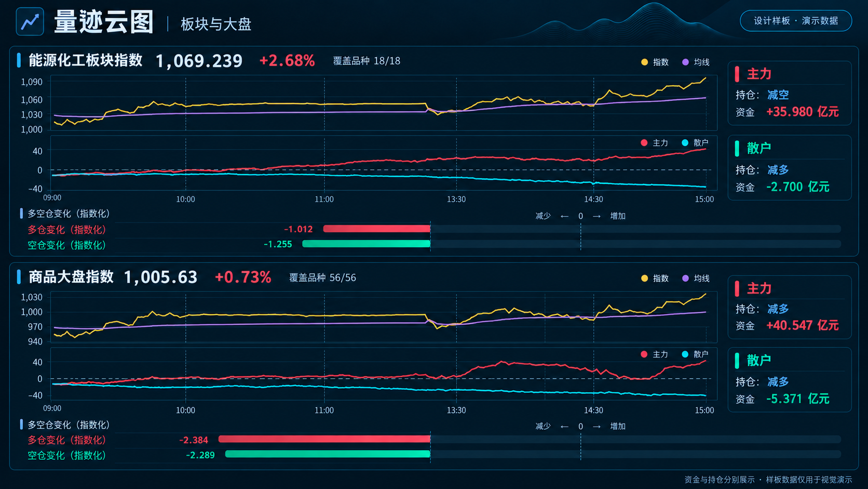Click the green 空仓变化 bar in 商品大盘 panel
Screen dimensions: 868x489
328,454
